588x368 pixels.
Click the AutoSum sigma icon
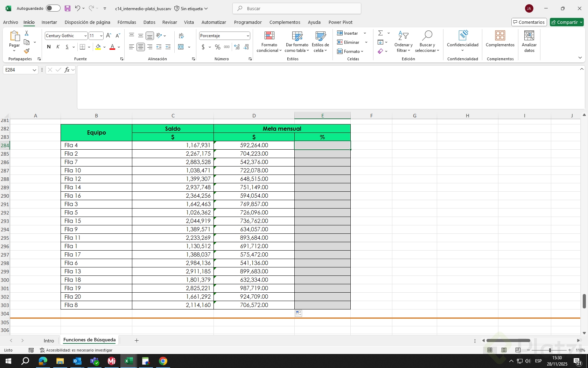[x=380, y=33]
